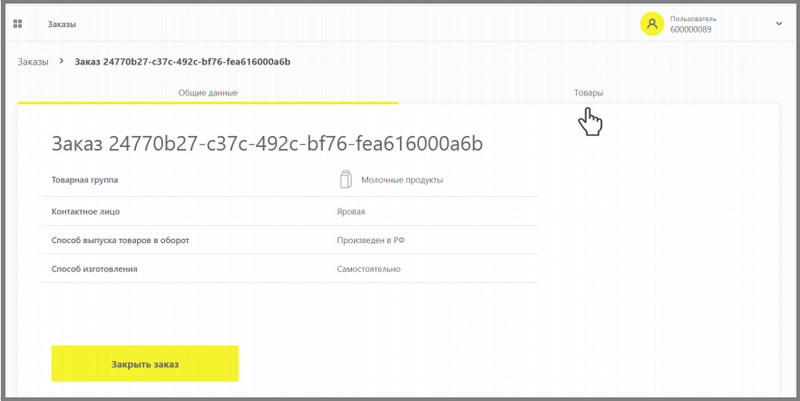Click the large order ID heading
This screenshot has height=401, width=800.
point(267,144)
